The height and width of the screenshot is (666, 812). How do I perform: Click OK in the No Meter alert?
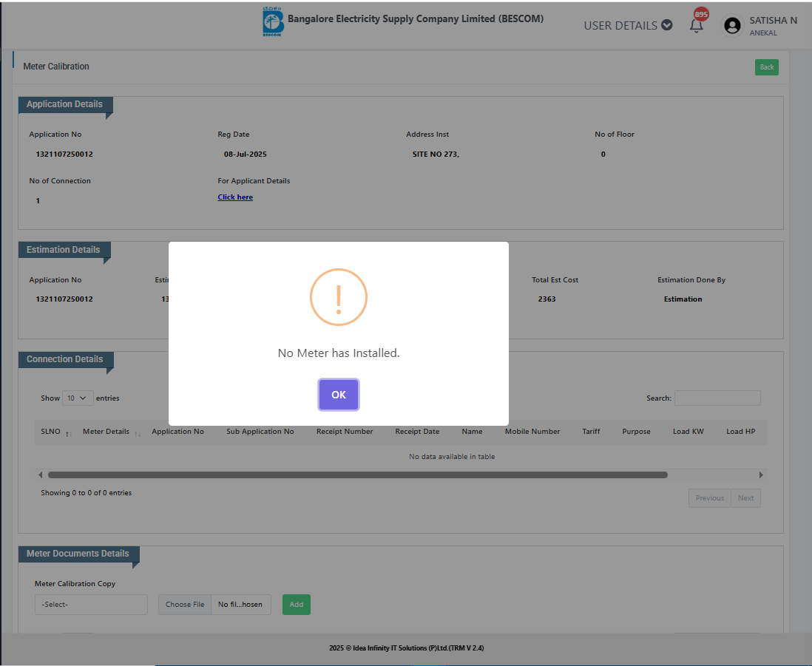[338, 395]
